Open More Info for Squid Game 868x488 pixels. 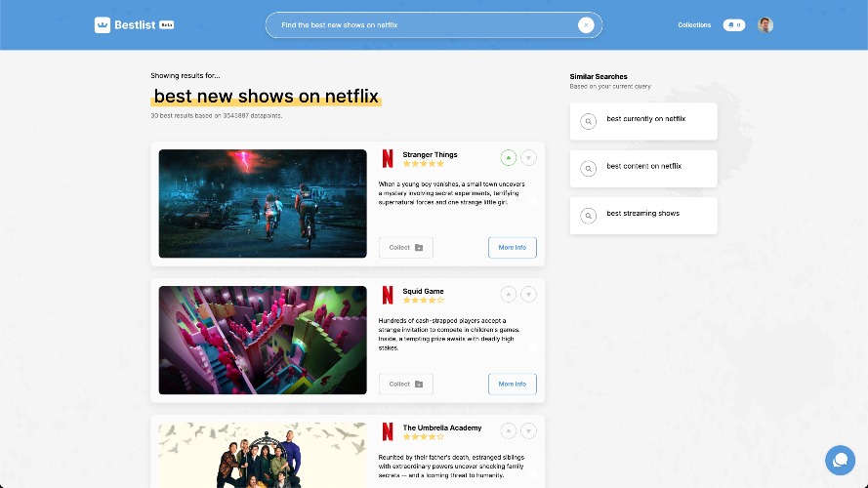pos(512,384)
